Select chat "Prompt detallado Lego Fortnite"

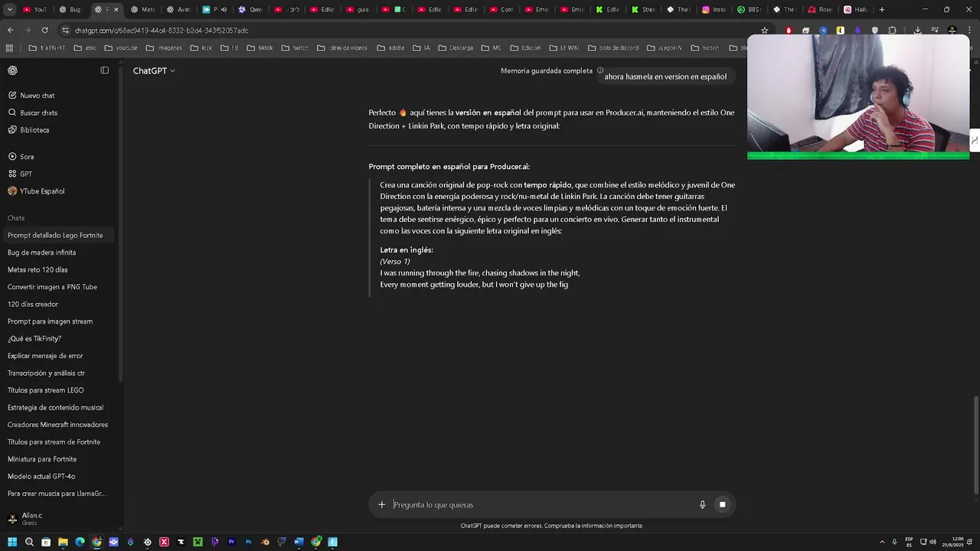pos(58,235)
